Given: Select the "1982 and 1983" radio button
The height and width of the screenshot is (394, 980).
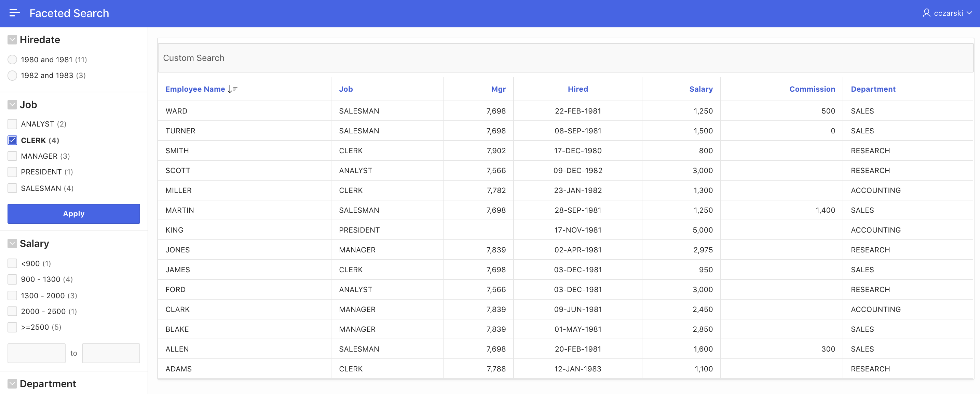Looking at the screenshot, I should pyautogui.click(x=12, y=75).
